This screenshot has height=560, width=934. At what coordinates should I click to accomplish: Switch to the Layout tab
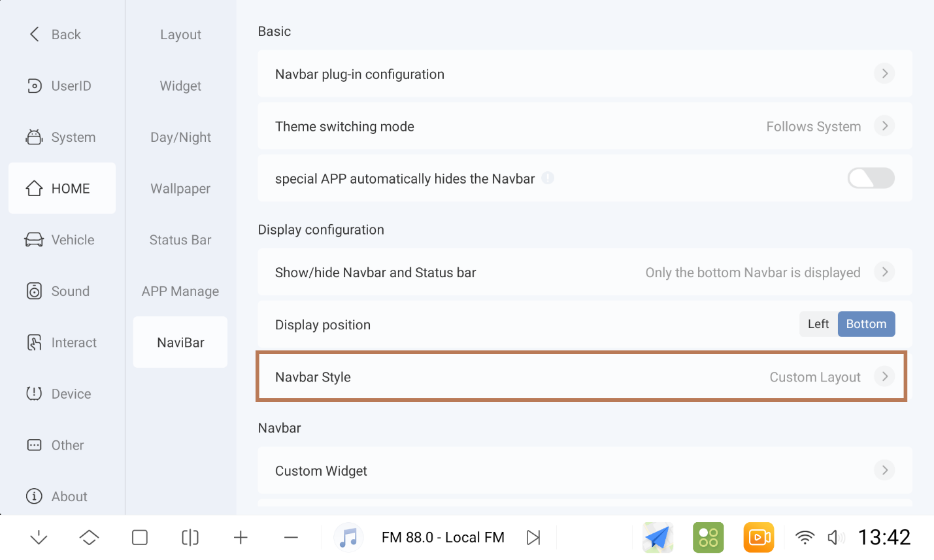(180, 34)
